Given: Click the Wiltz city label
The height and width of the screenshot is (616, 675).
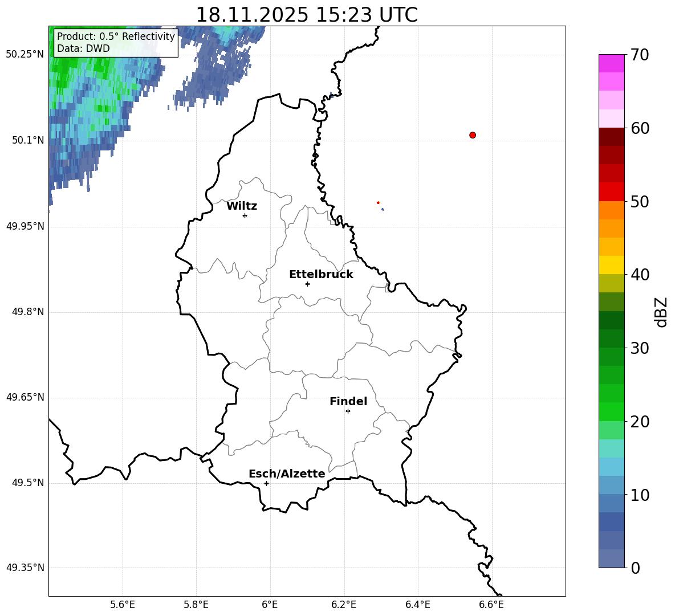Looking at the screenshot, I should tap(242, 206).
